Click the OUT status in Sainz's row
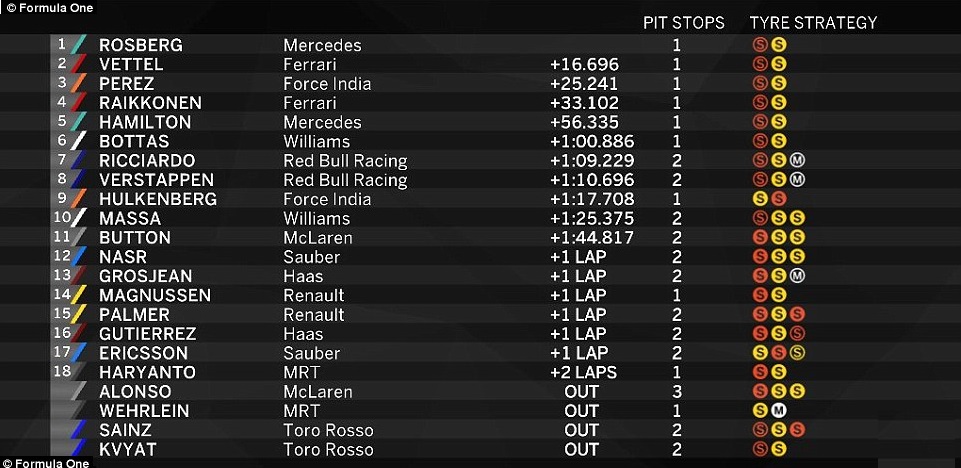961x468 pixels. 581,430
